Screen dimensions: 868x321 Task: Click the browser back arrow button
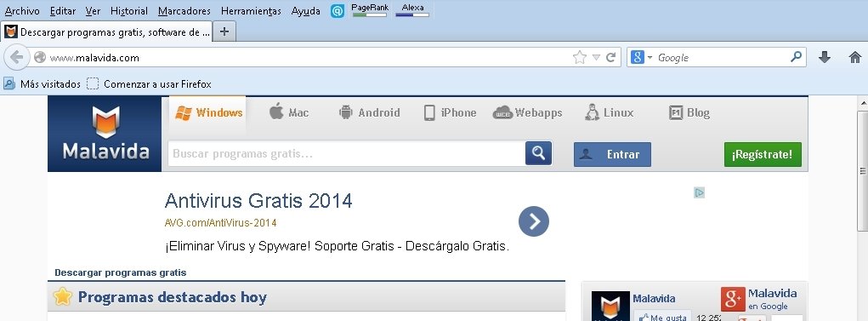[x=17, y=57]
